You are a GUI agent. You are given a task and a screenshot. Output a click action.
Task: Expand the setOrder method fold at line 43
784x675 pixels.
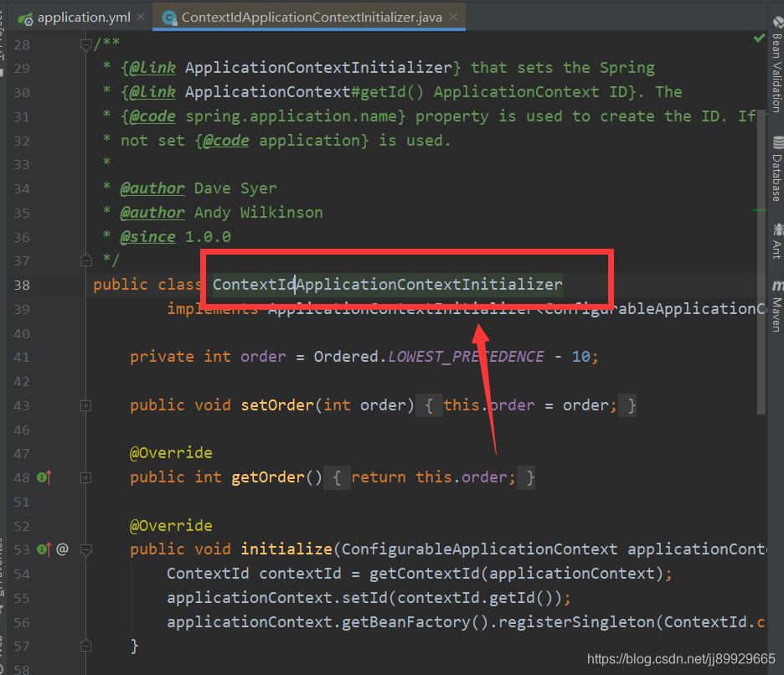pyautogui.click(x=86, y=406)
